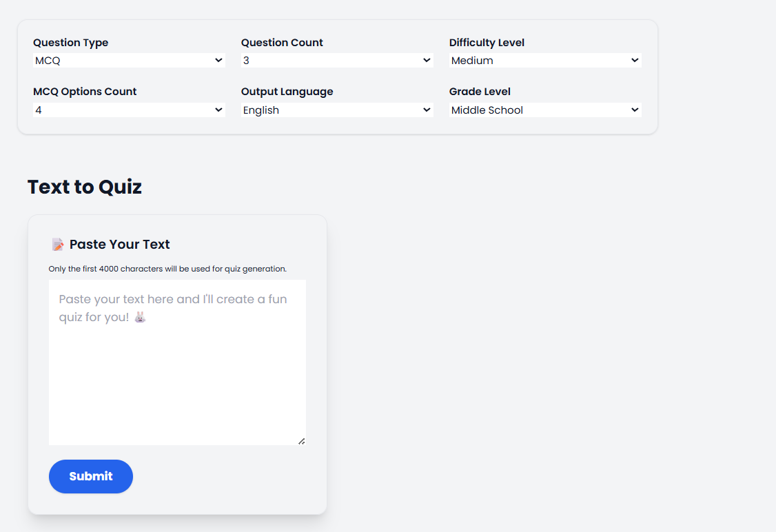776x532 pixels.
Task: Click the chevron arrow of Question Type select
Action: tap(218, 61)
